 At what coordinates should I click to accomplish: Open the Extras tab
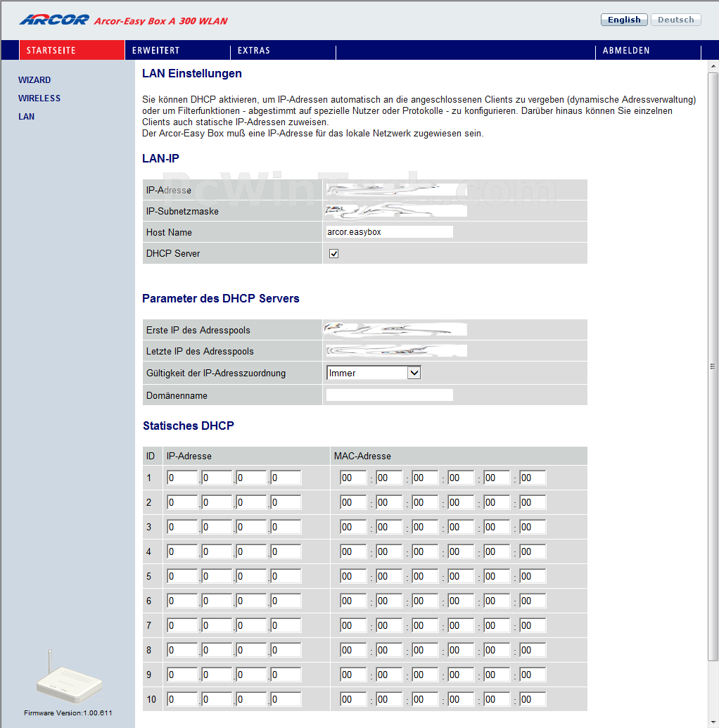[283, 50]
